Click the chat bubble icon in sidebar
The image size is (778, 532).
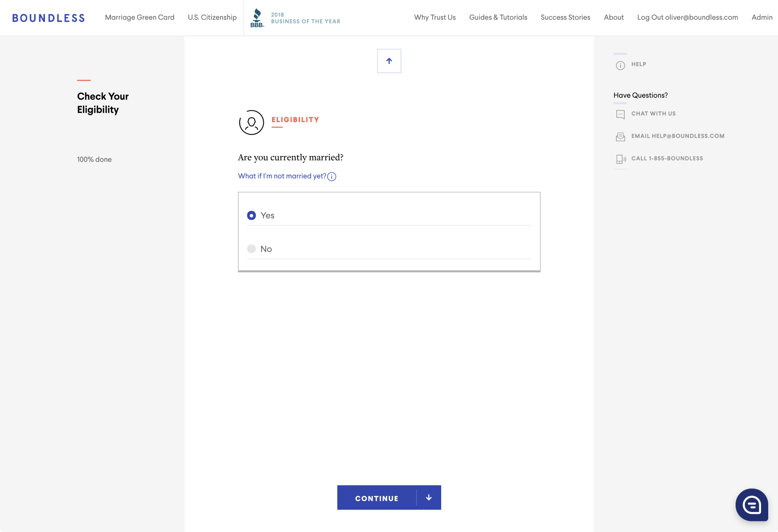(620, 114)
